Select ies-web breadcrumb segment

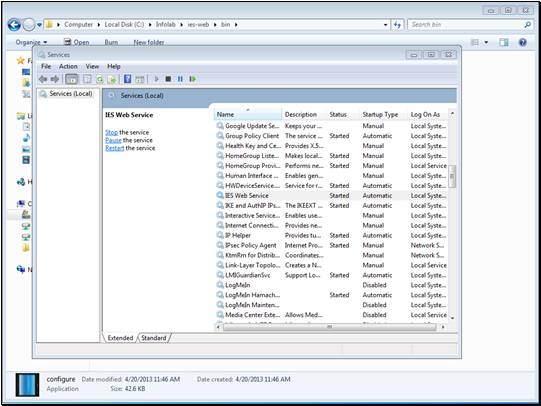coord(198,24)
